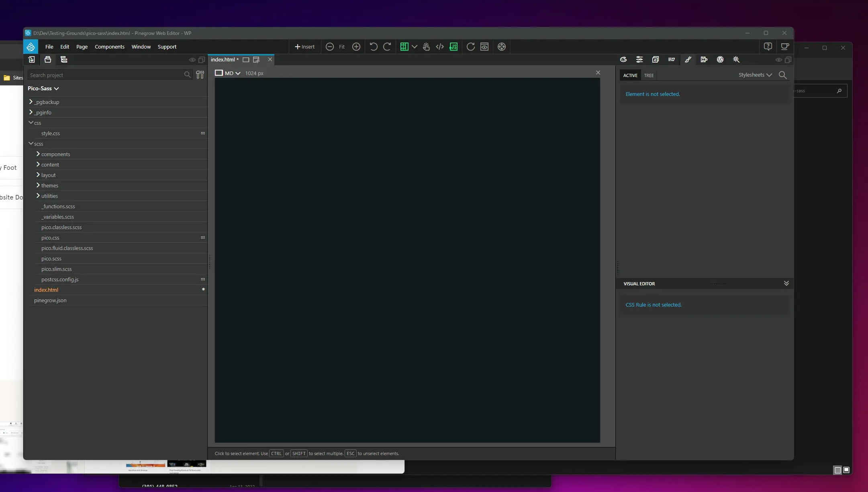Open the Window menu
Screen dimensions: 868x492
tap(141, 47)
